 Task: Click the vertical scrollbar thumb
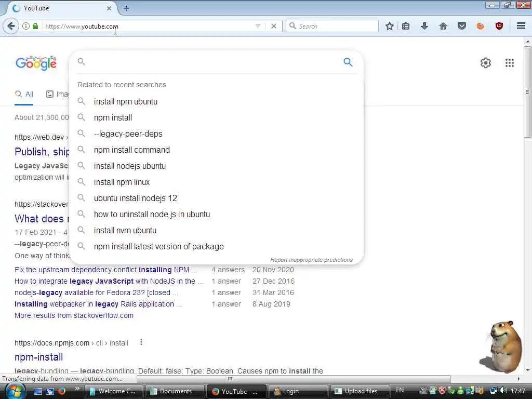click(x=527, y=91)
